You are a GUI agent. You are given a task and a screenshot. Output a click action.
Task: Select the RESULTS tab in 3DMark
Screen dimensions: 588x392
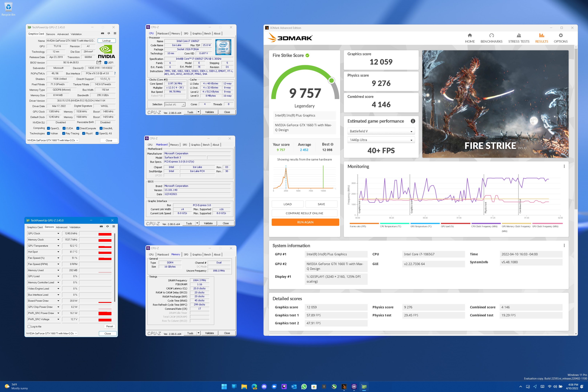click(542, 38)
